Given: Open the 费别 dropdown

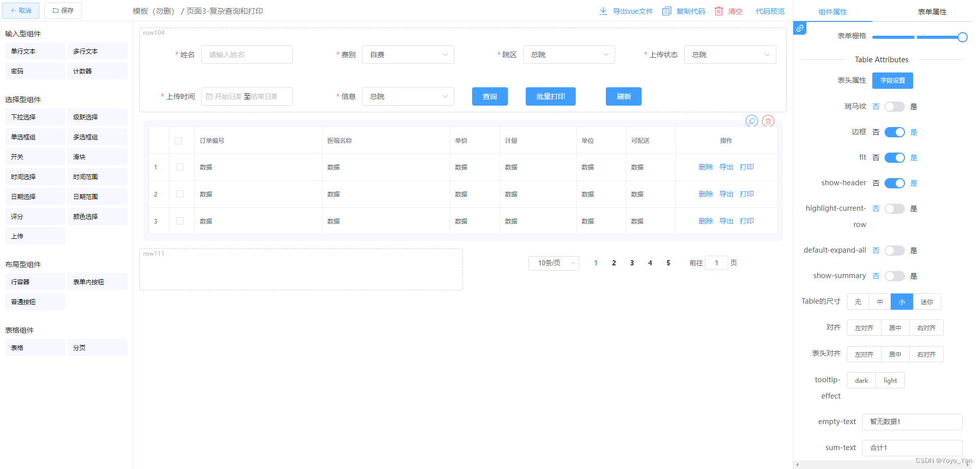Looking at the screenshot, I should click(407, 55).
